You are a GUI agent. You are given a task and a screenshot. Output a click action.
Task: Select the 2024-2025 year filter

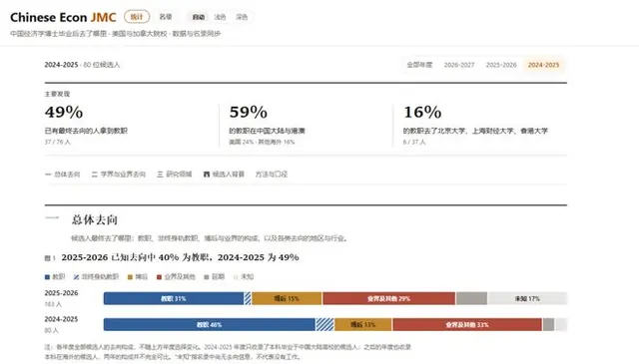[x=543, y=65]
